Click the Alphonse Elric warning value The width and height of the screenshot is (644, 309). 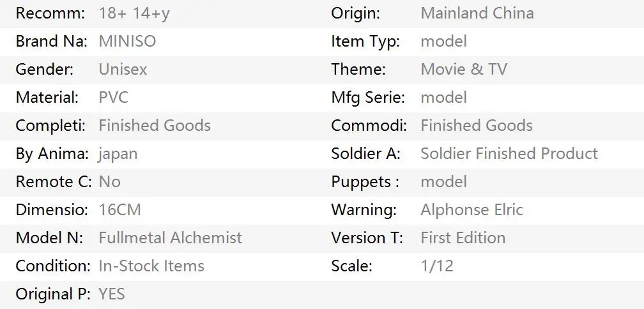tap(472, 210)
